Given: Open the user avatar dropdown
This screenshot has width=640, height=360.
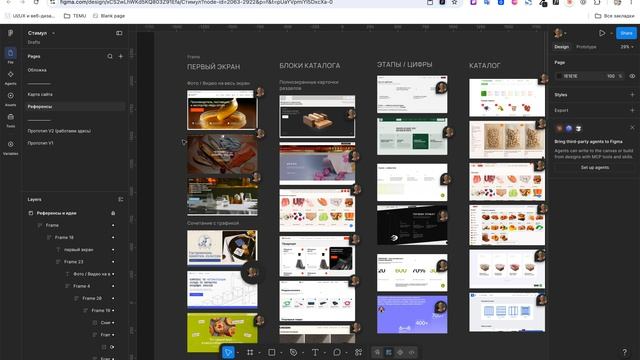Looking at the screenshot, I should coord(560,33).
